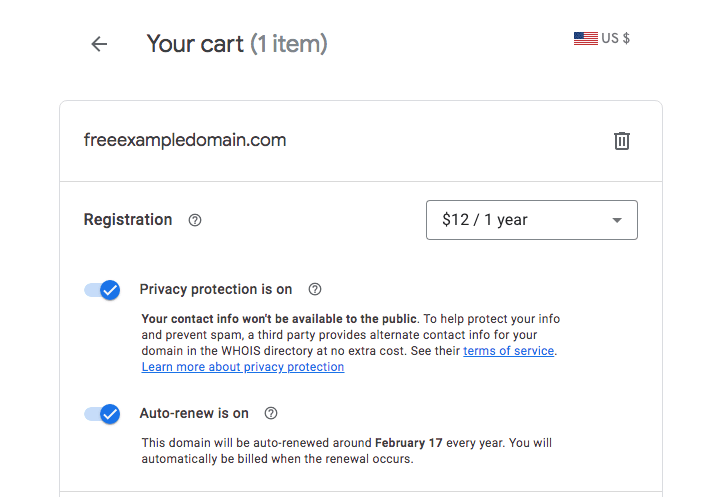Open the Auto-renew help question mark icon
Viewport: 716px width, 497px height.
click(271, 413)
